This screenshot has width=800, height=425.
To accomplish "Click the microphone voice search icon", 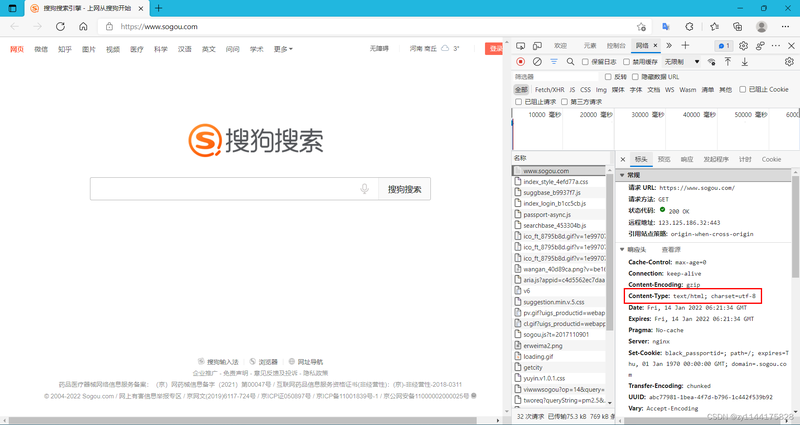I will point(364,189).
